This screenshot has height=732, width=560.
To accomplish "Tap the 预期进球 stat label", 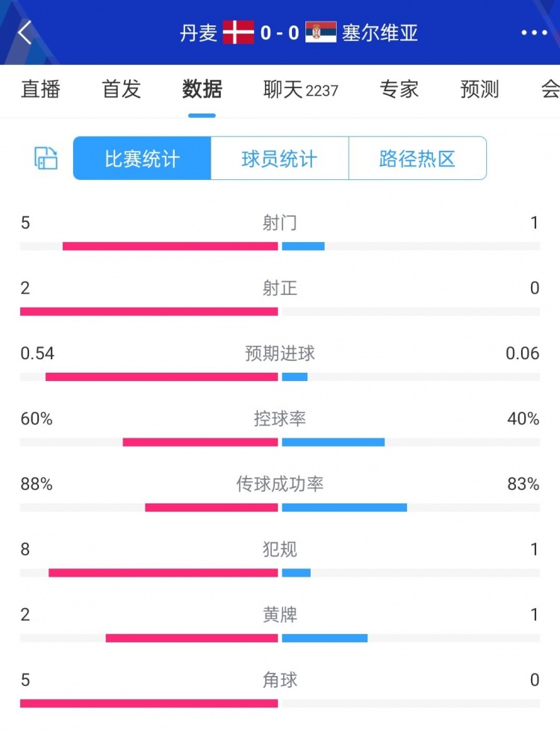I will point(280,353).
